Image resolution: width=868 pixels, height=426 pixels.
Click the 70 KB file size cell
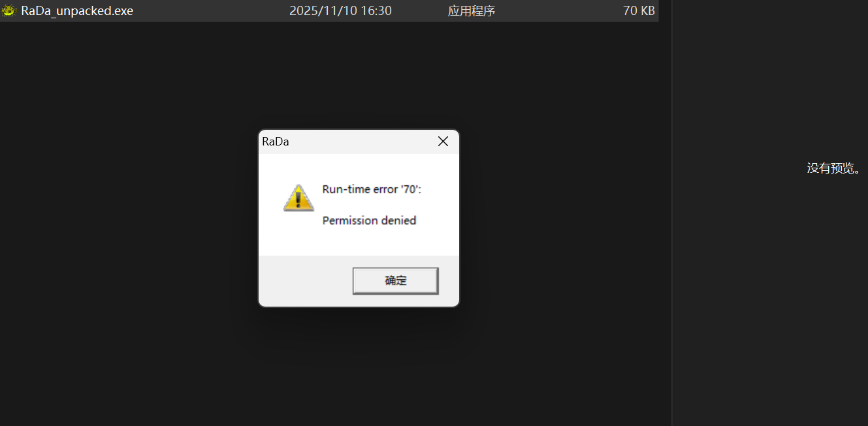point(639,11)
